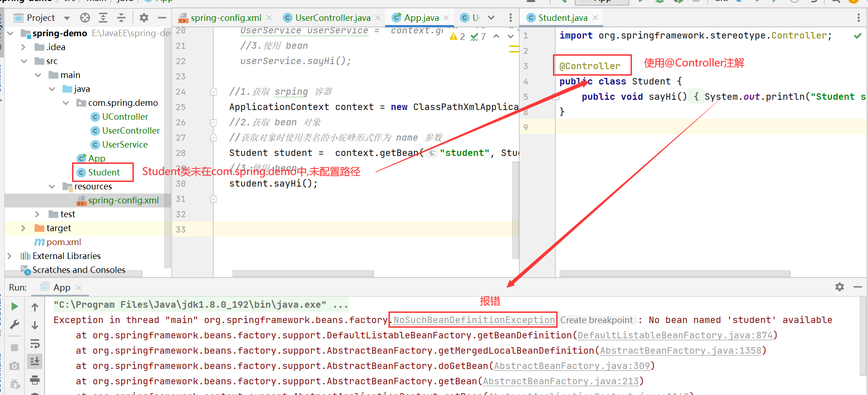Open the Project view dropdown arrow
The height and width of the screenshot is (395, 868).
click(x=67, y=18)
